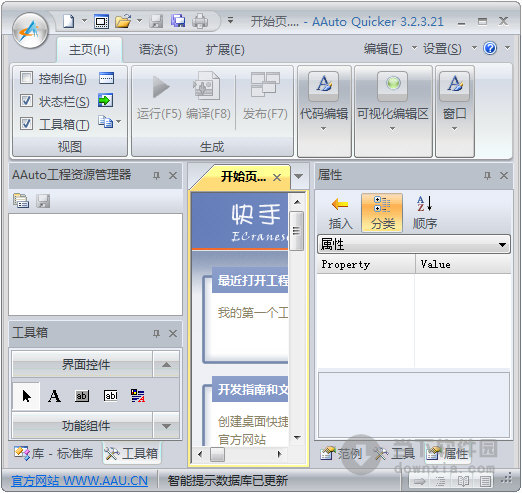Click the start page horizontal scrollbar thumb
Image resolution: width=522 pixels, height=493 pixels.
217,454
